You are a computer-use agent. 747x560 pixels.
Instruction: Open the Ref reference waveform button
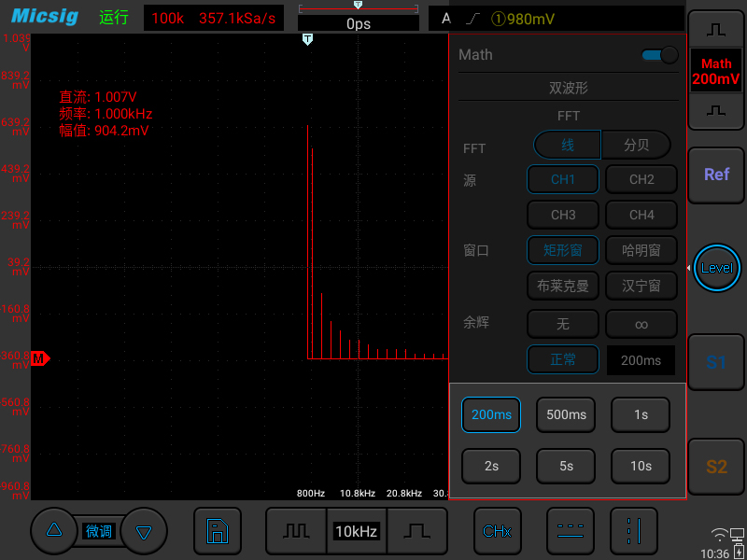pyautogui.click(x=716, y=175)
